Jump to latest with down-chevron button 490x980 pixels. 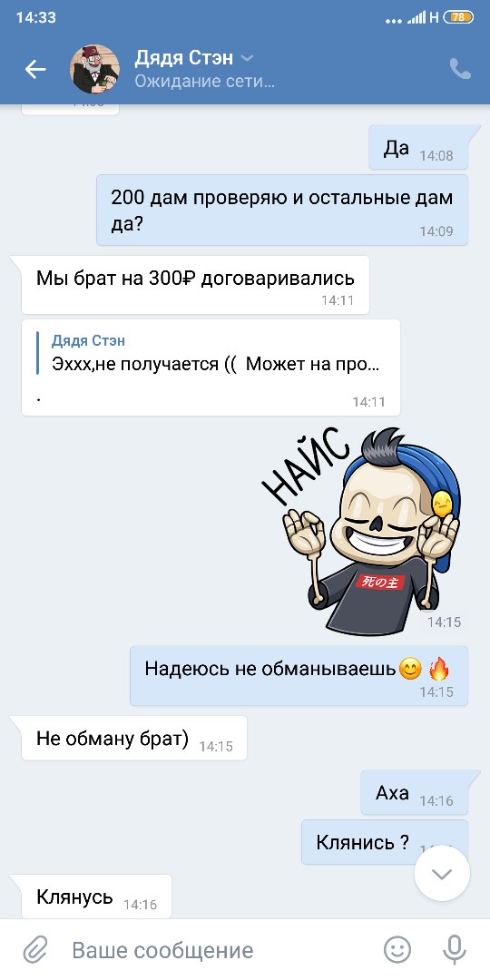442,873
